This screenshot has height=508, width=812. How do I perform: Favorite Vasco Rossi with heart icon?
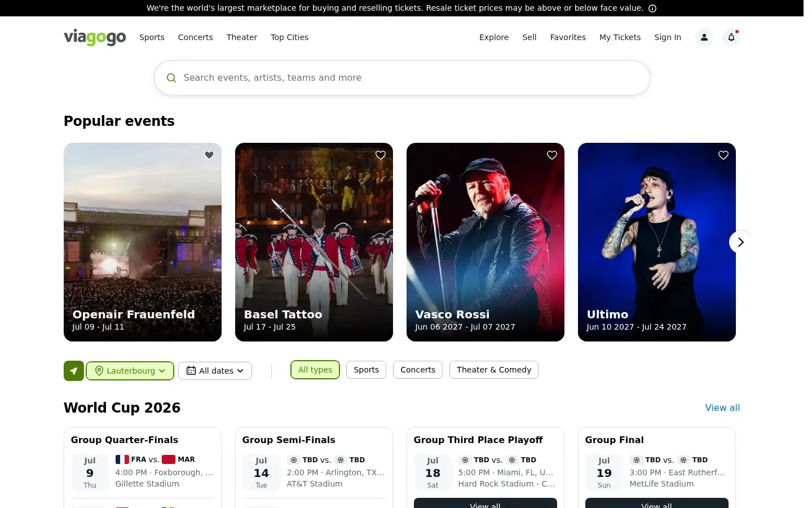(552, 155)
